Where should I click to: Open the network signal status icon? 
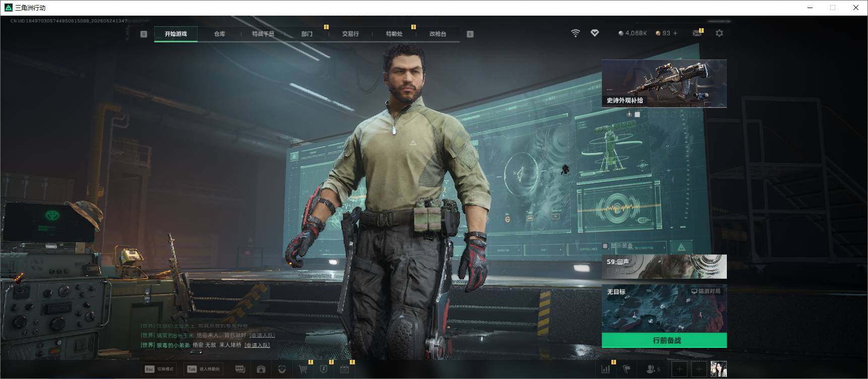pyautogui.click(x=575, y=33)
